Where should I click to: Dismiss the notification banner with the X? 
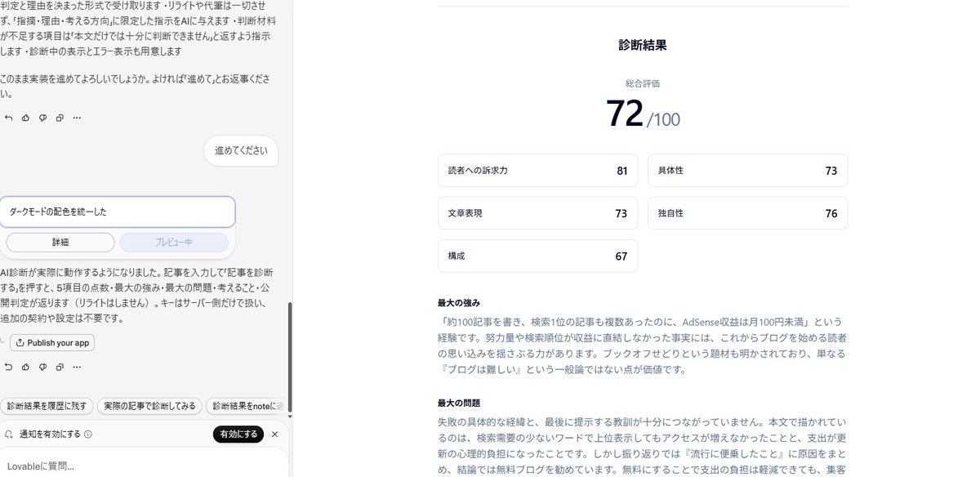[274, 435]
